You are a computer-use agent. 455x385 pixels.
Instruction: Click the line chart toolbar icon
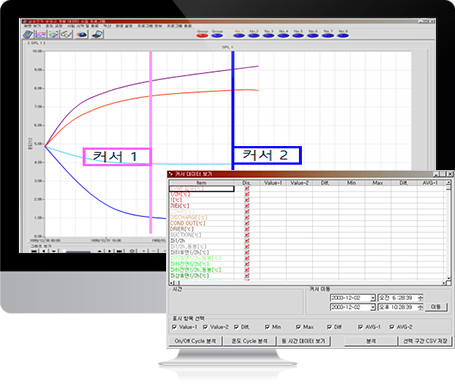(x=41, y=34)
